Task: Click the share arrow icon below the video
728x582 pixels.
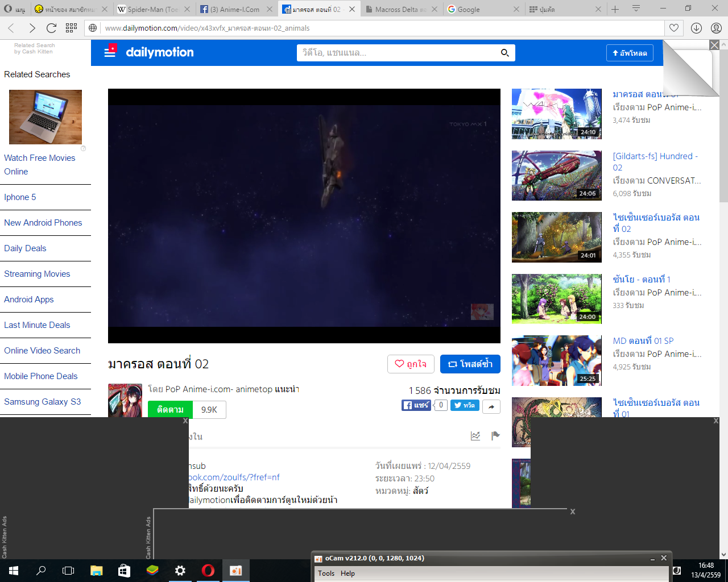Action: (x=491, y=406)
